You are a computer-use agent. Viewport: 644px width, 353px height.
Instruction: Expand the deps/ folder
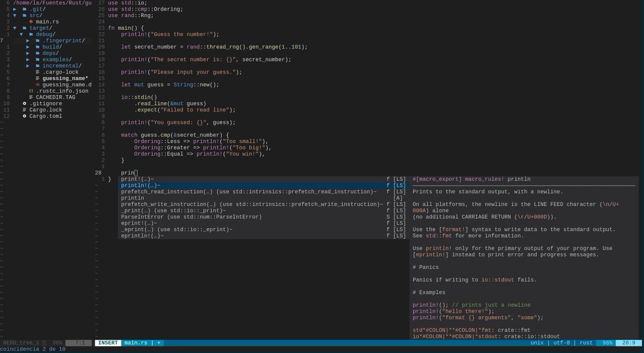point(27,54)
